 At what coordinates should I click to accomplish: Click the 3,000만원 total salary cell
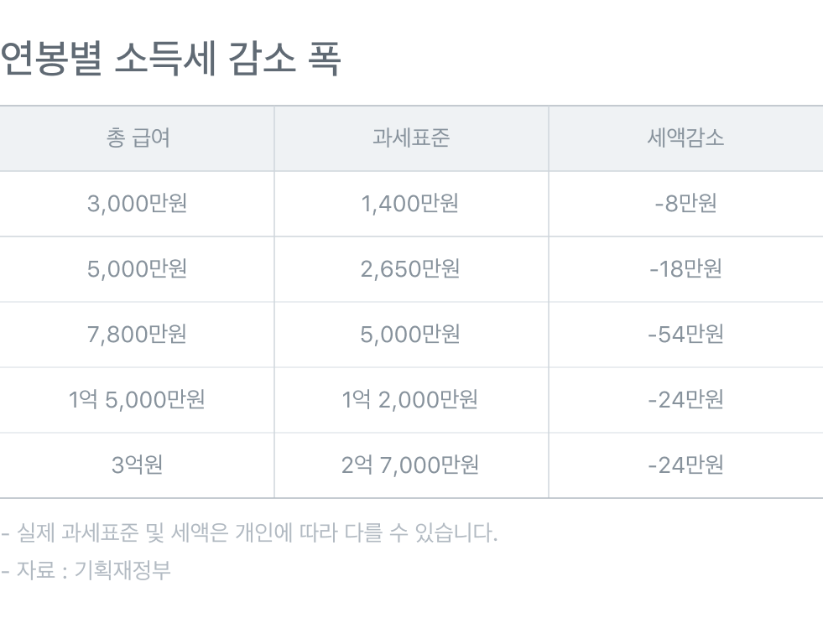(138, 204)
